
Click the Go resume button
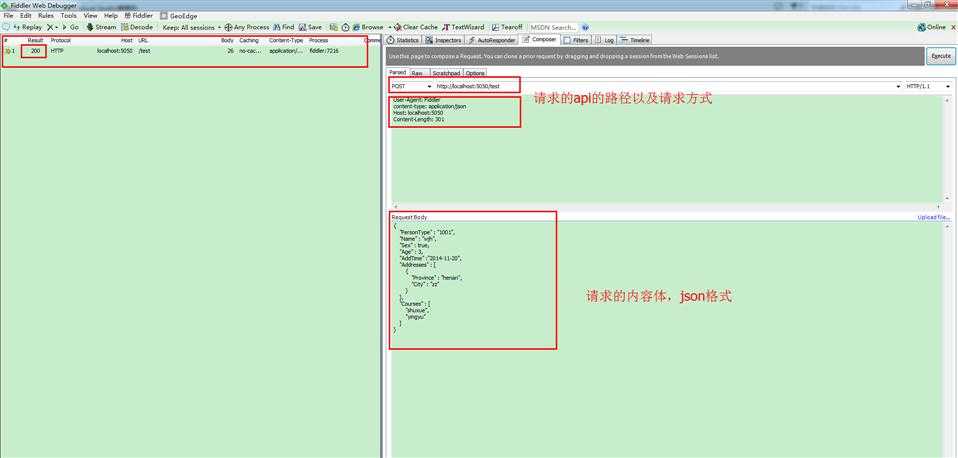click(71, 27)
